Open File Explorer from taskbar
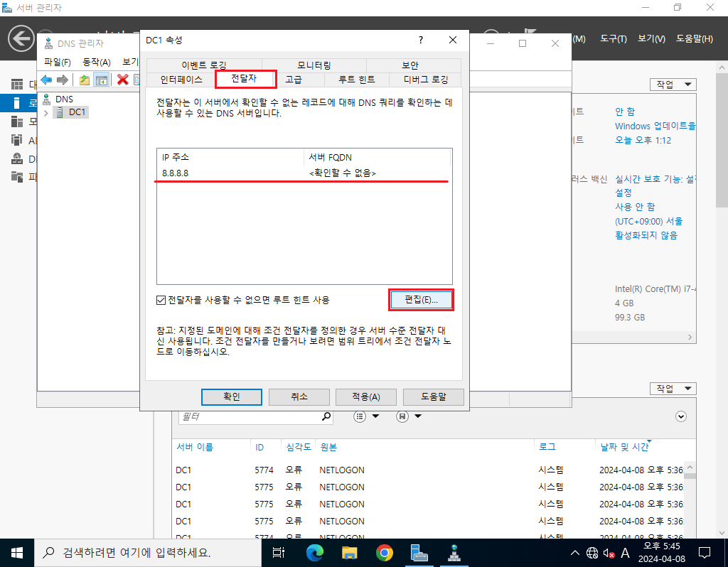728x567 pixels. click(349, 553)
